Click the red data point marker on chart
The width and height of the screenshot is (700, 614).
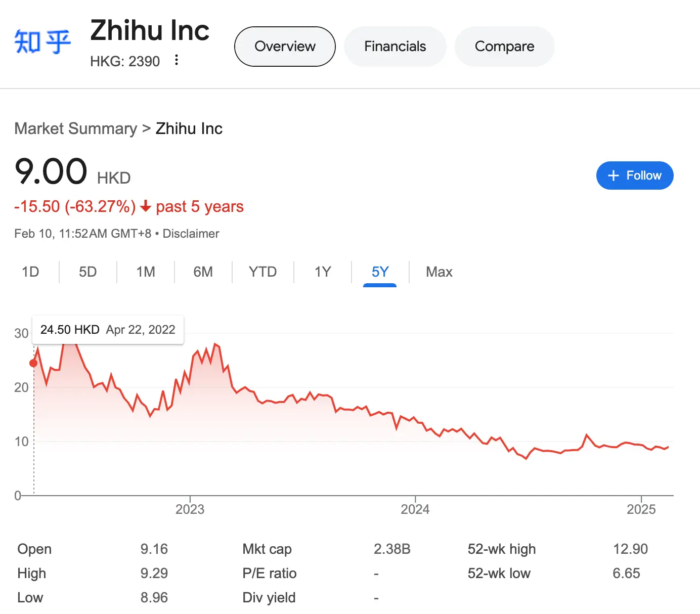click(33, 363)
